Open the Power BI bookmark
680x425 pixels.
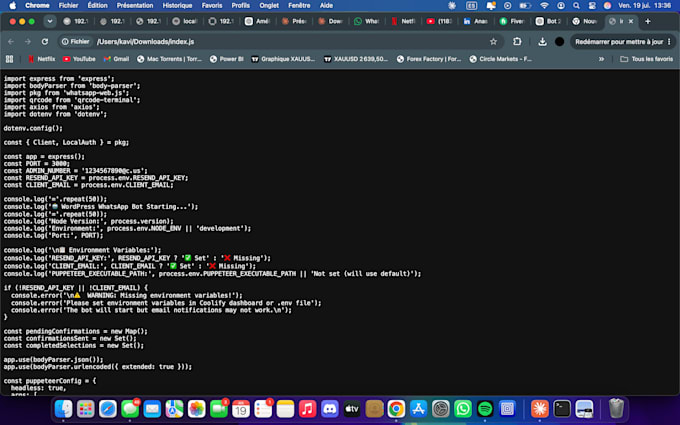[x=226, y=59]
